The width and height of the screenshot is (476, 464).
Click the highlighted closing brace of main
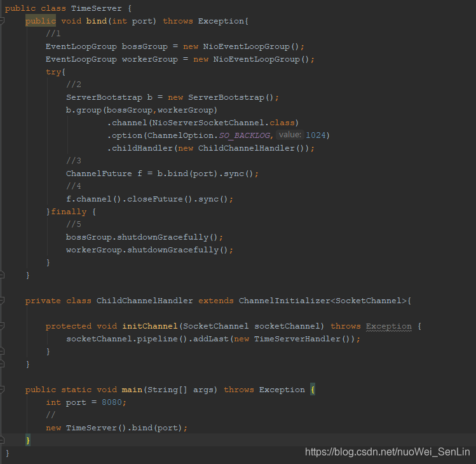click(28, 440)
